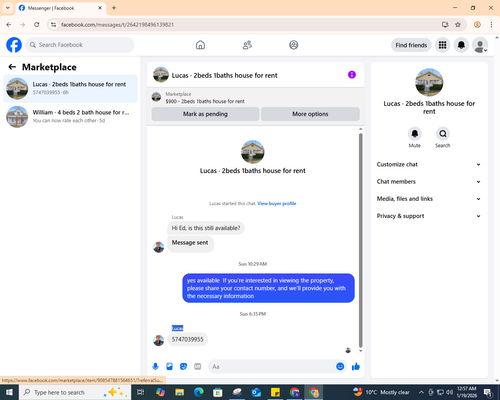
Task: Expand Media, files and links section
Action: 429,199
